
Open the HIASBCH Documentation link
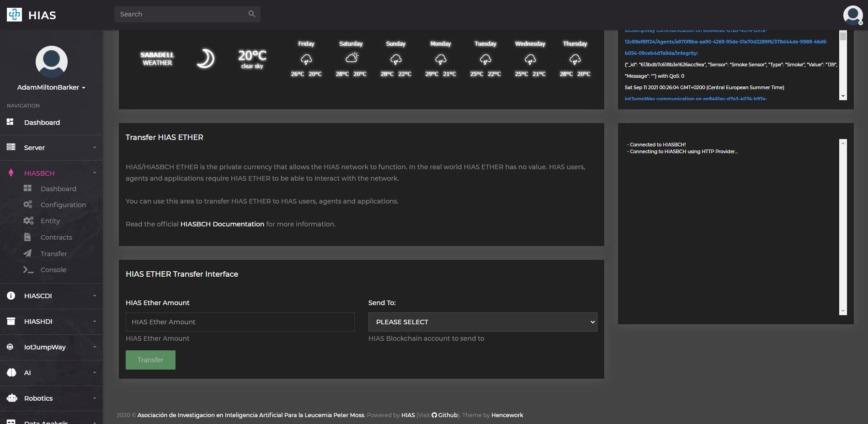pyautogui.click(x=222, y=224)
